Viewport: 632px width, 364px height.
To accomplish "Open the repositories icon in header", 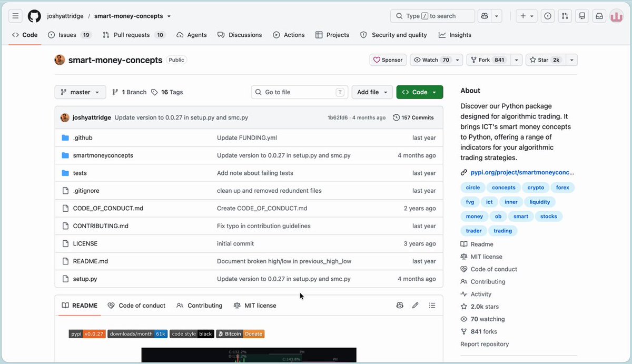I will (x=582, y=16).
